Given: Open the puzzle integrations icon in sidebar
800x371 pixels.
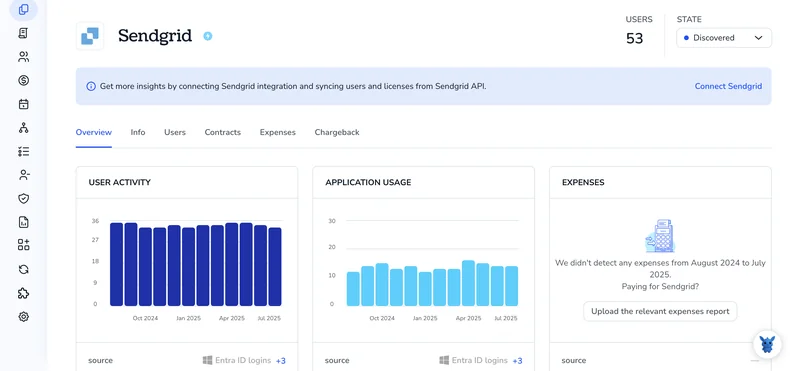Looking at the screenshot, I should pyautogui.click(x=23, y=293).
